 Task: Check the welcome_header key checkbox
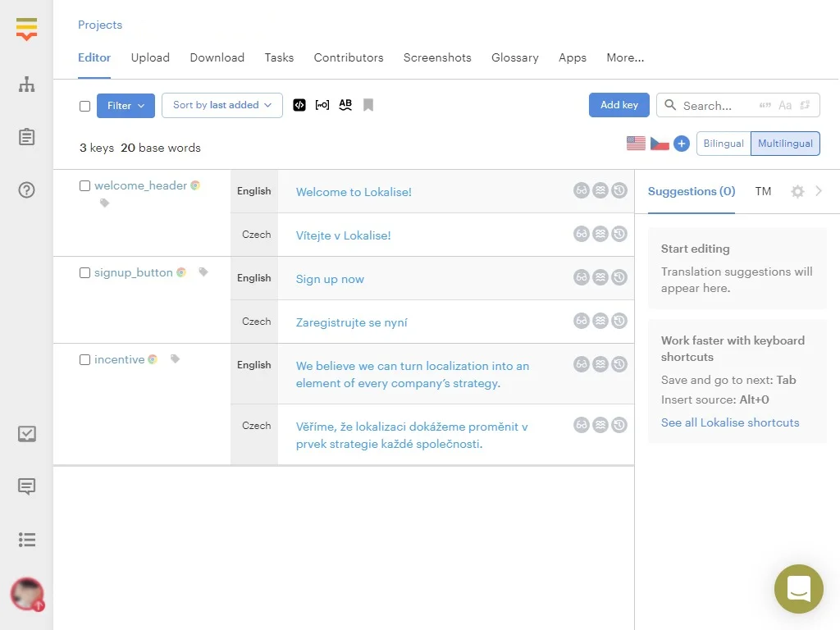[x=84, y=186]
